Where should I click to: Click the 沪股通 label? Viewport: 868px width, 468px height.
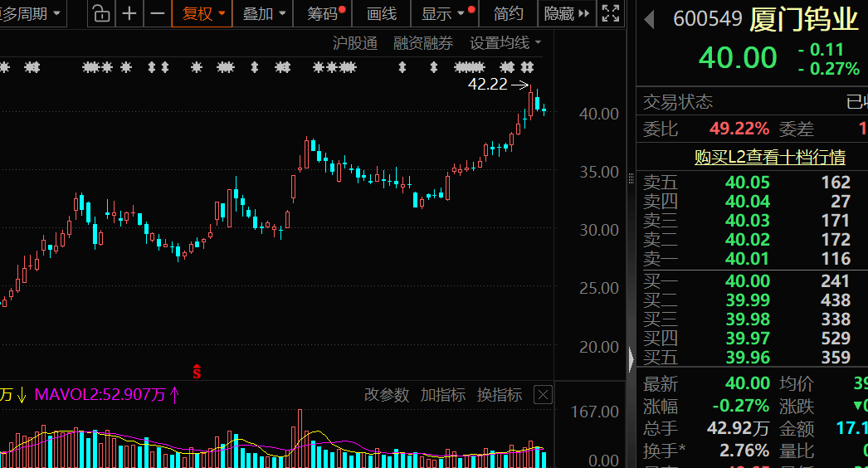point(354,43)
